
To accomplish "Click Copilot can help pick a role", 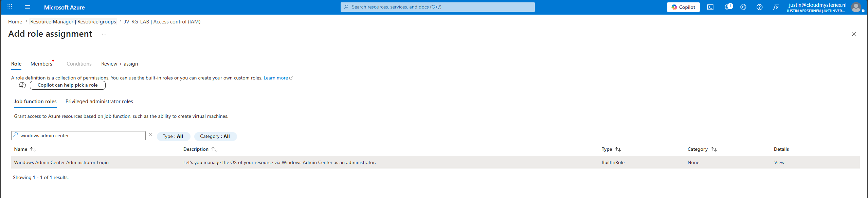I will coord(68,85).
